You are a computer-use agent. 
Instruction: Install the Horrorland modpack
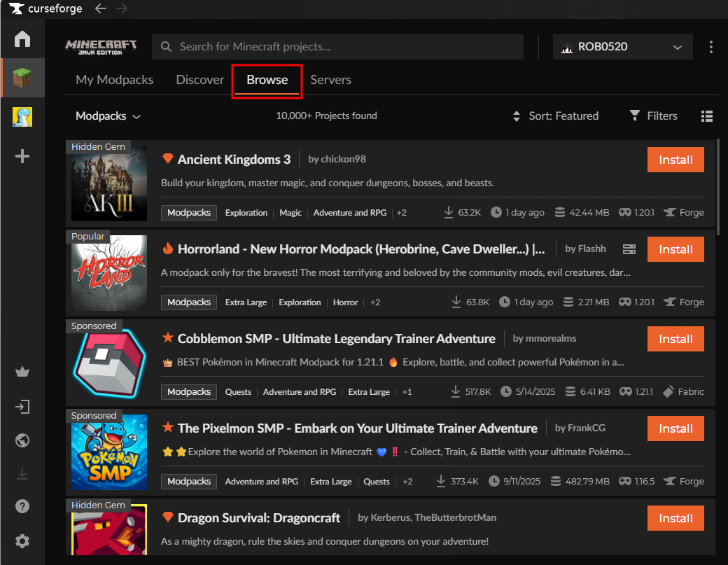675,249
